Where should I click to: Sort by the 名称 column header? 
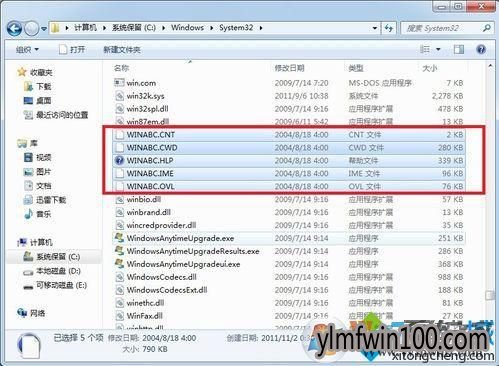121,68
